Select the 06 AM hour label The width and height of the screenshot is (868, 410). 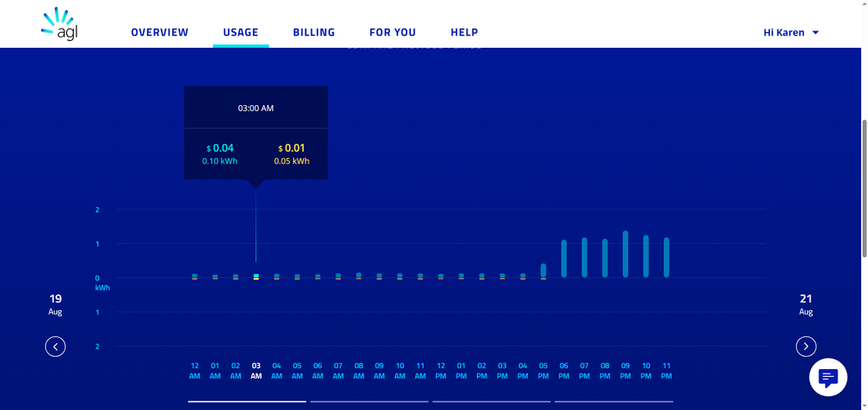point(318,371)
